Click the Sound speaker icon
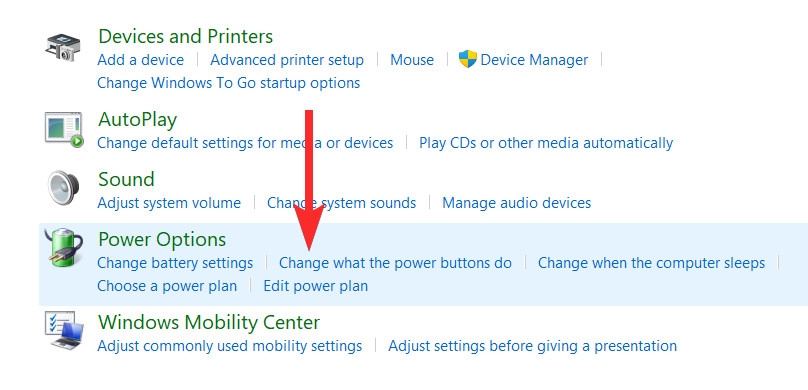 [63, 189]
